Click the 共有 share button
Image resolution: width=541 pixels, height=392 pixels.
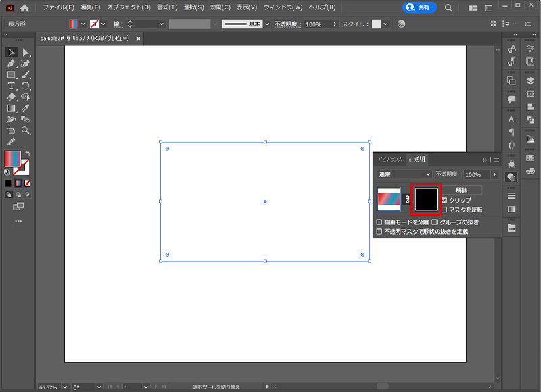419,8
